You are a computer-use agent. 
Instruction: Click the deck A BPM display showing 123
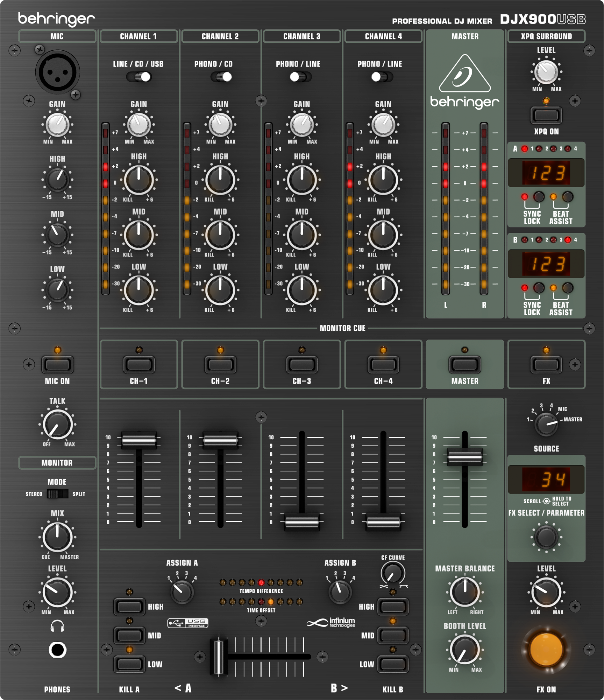[547, 173]
